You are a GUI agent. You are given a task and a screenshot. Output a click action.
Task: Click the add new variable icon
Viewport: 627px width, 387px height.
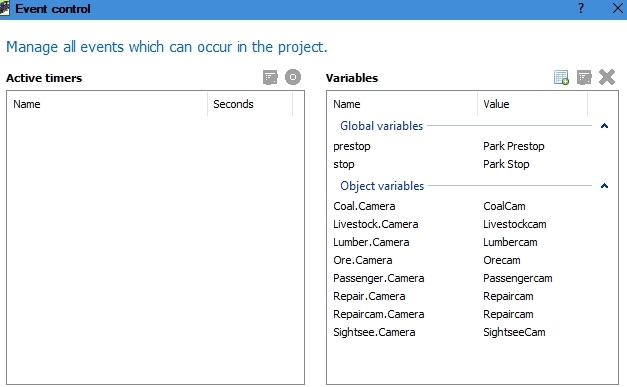coord(561,77)
